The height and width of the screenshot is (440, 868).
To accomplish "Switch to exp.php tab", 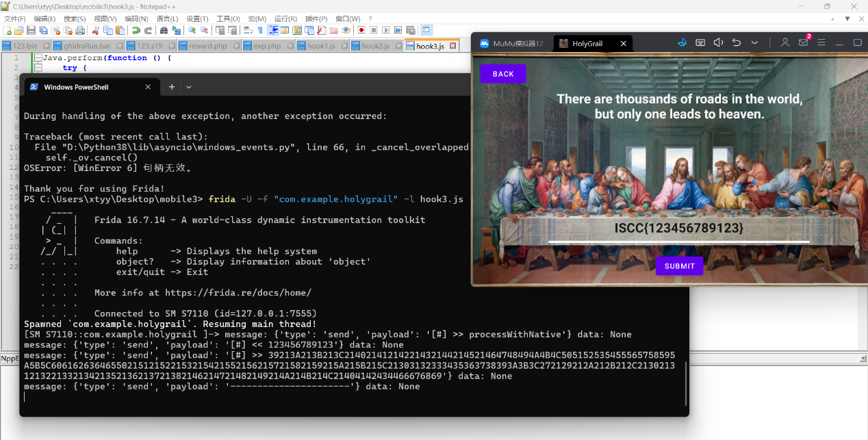I will pos(267,46).
